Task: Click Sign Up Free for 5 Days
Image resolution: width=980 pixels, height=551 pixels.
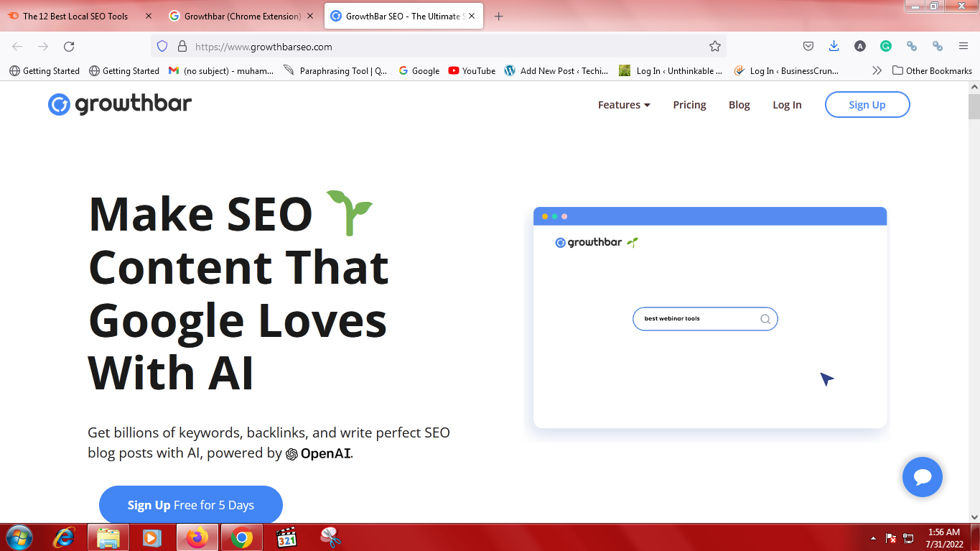Action: click(x=191, y=505)
